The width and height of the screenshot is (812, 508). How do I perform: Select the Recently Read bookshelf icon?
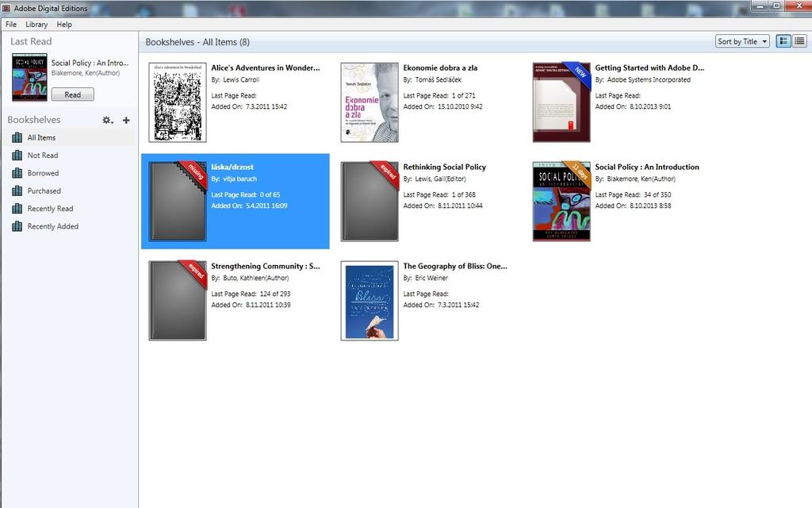[17, 209]
